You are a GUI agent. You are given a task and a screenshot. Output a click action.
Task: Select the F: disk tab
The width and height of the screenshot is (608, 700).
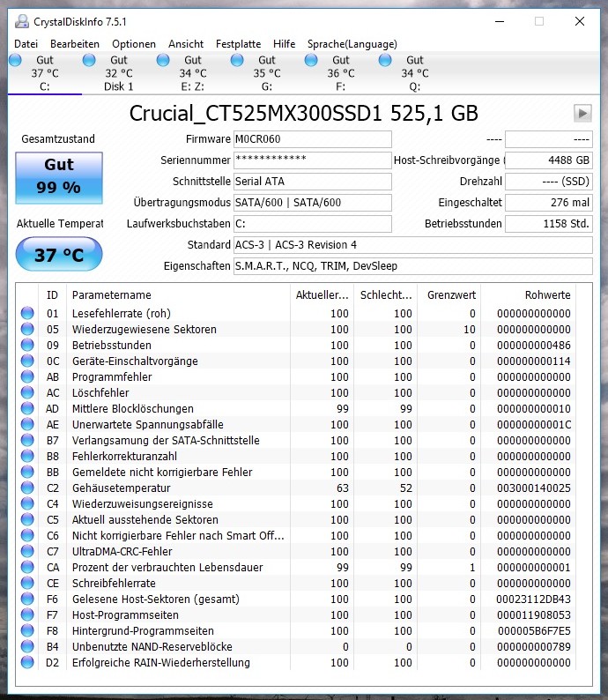[x=341, y=73]
